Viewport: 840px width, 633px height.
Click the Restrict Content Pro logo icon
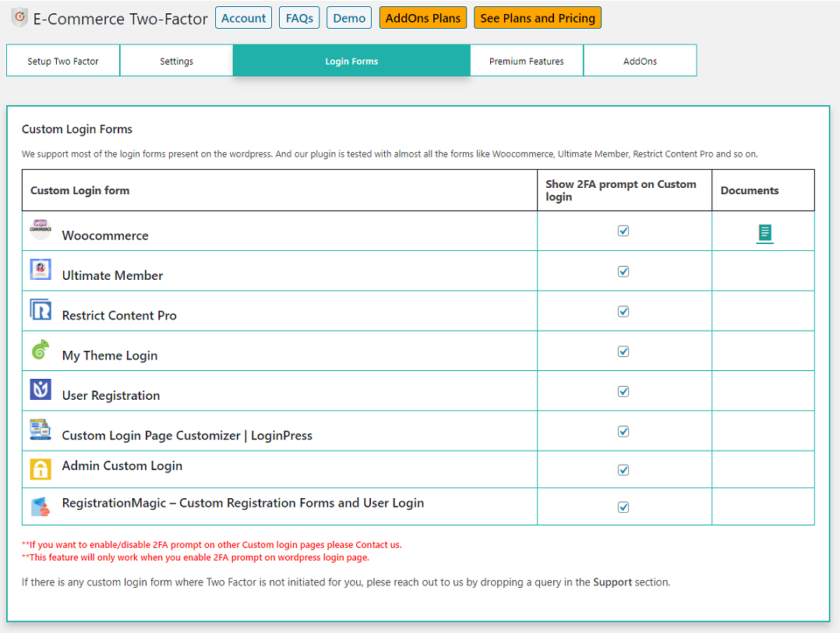tap(41, 309)
